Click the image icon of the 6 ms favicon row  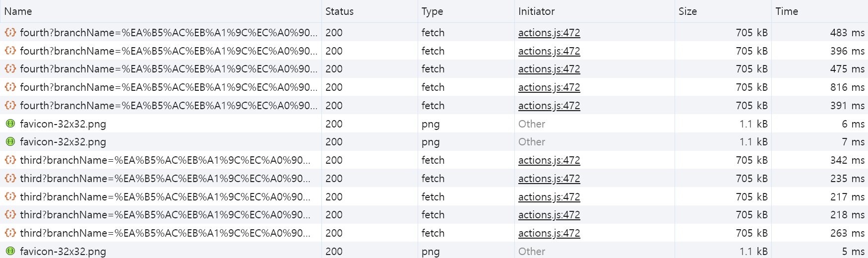click(x=10, y=124)
